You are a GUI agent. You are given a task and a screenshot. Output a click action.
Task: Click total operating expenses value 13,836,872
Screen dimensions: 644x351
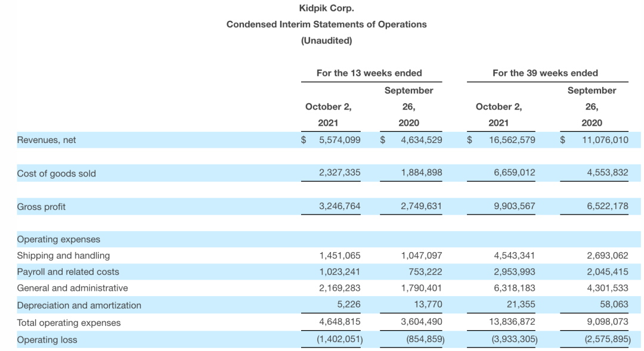coord(512,322)
